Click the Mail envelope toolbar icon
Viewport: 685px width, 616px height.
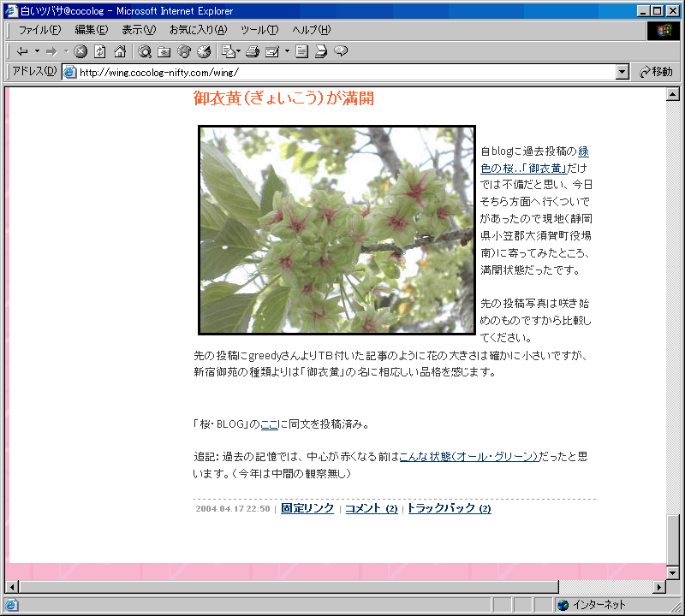pyautogui.click(x=229, y=51)
